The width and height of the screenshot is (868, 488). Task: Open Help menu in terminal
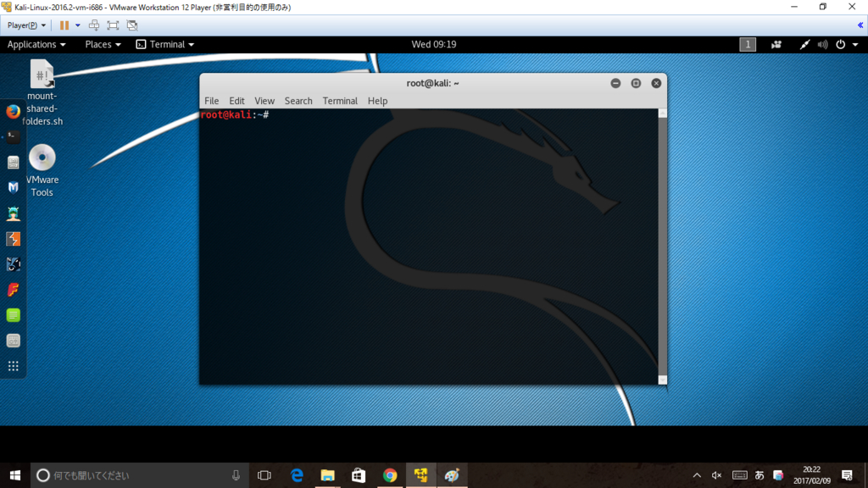pos(377,101)
